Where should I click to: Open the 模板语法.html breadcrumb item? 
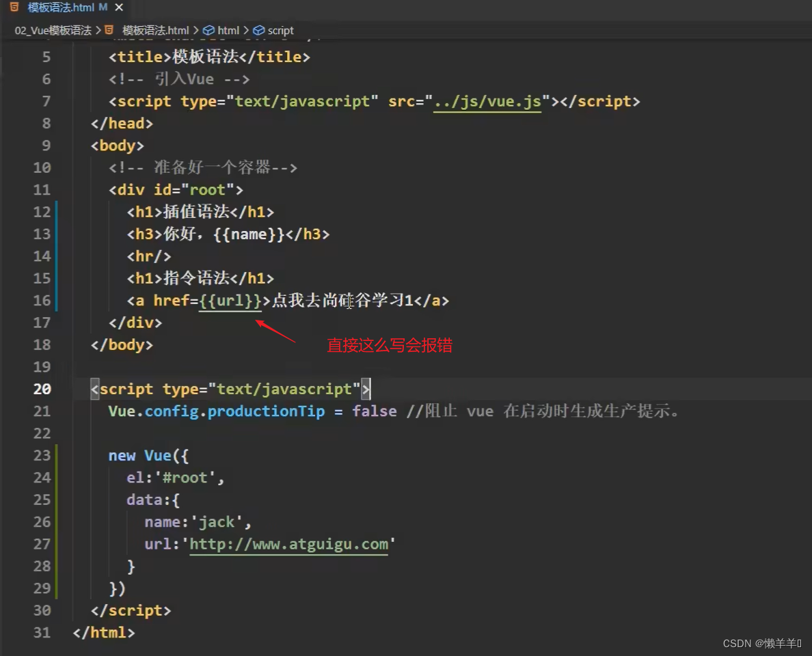tap(155, 31)
